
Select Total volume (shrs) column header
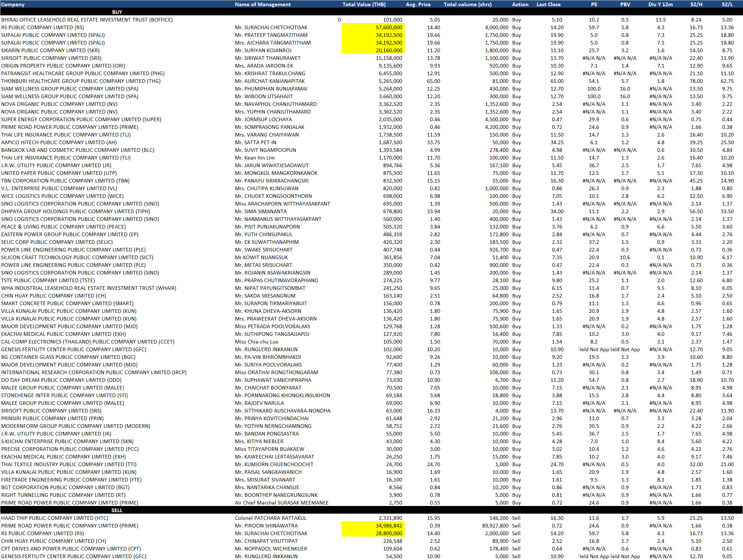pos(468,4)
